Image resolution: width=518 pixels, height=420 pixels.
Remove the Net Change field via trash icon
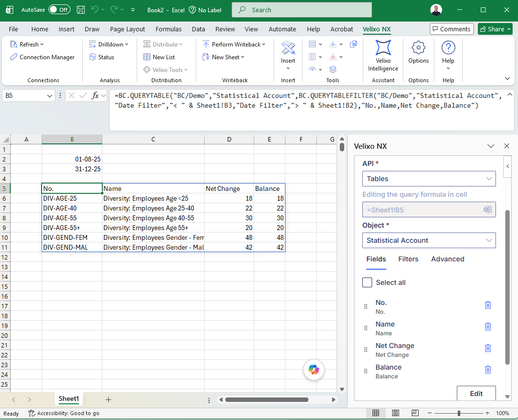pyautogui.click(x=488, y=348)
